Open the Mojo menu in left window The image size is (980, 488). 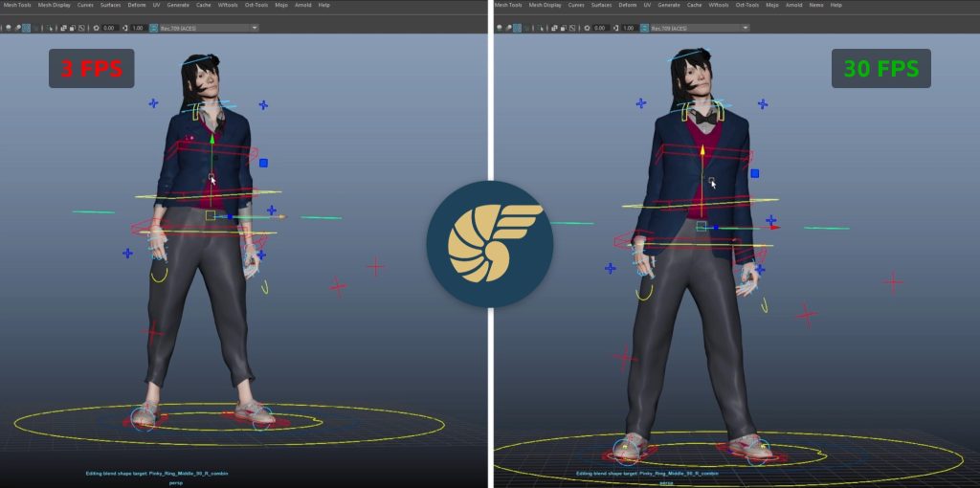282,5
